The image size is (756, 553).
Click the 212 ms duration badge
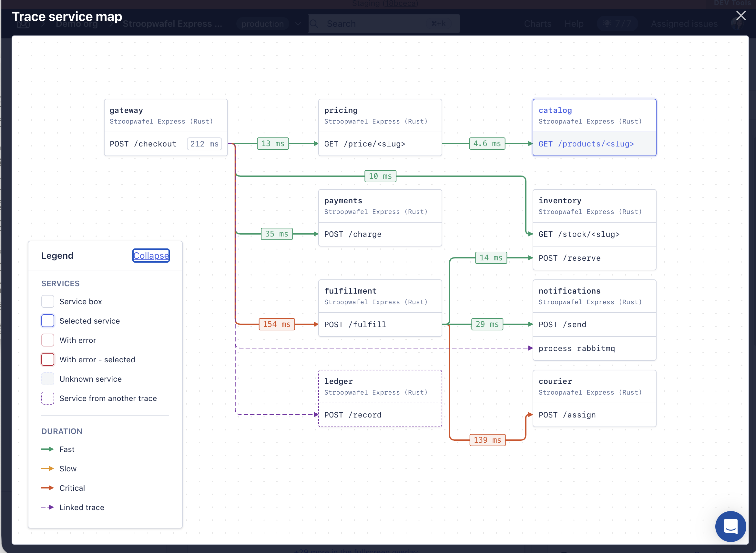tap(204, 144)
